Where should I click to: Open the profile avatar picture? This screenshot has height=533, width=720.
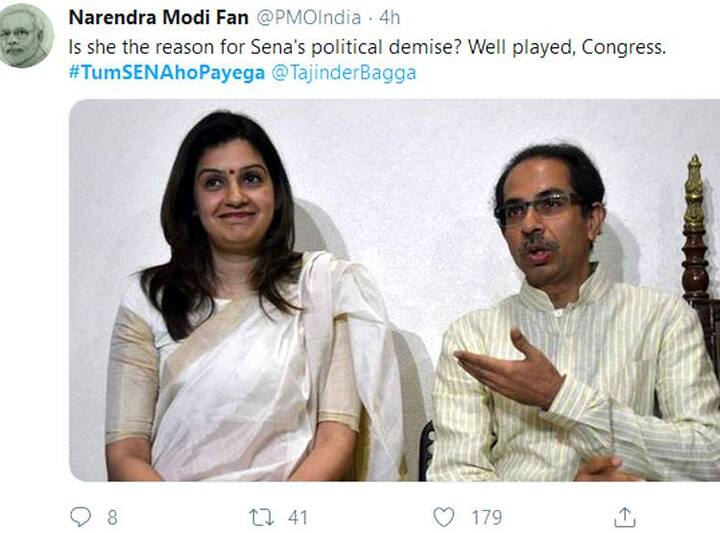[x=27, y=35]
